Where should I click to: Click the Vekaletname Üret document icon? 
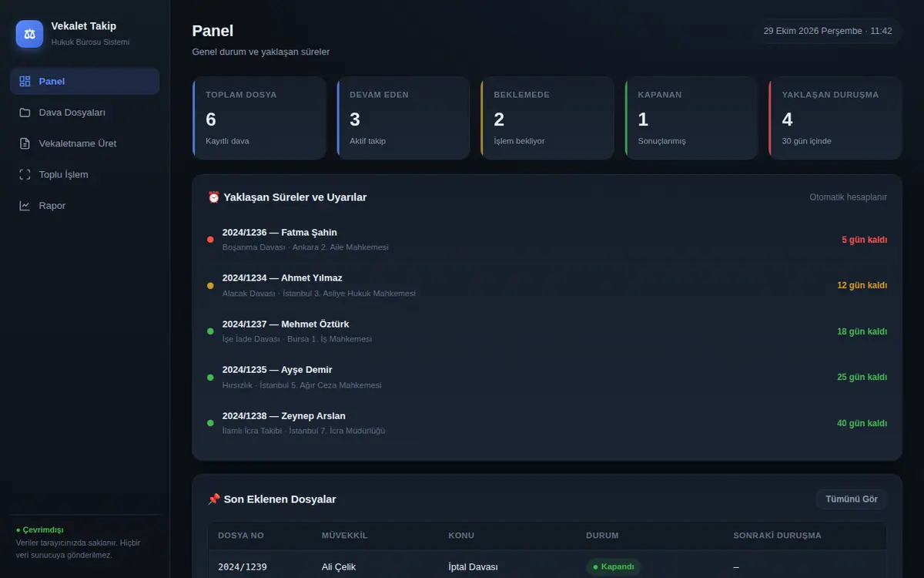pos(25,143)
